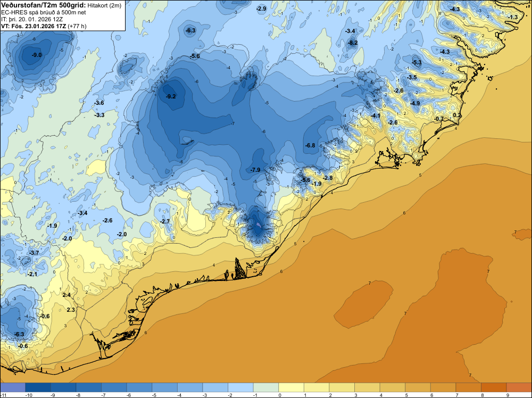Pick the legend swatch between -7 and -6

(114, 387)
